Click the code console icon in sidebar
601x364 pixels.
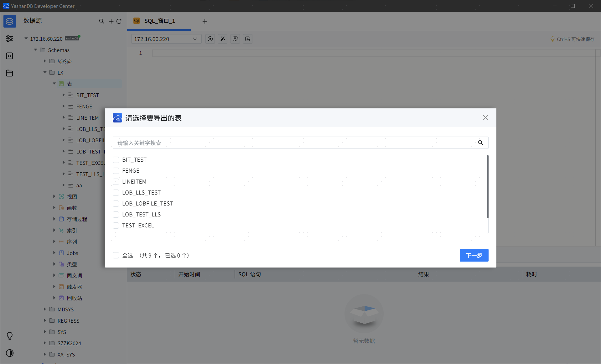(9, 56)
